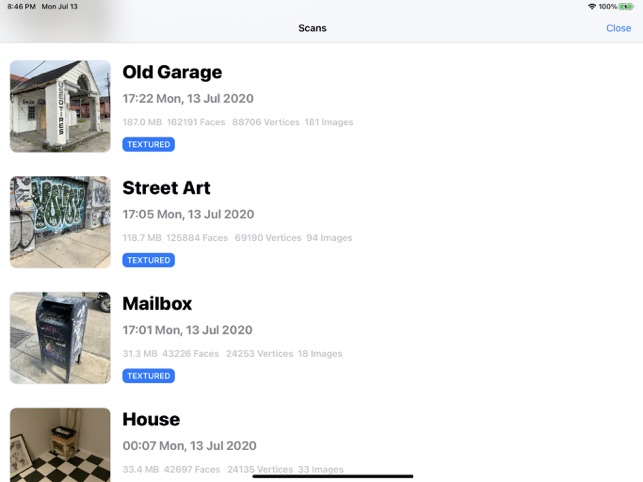Viewport: 643px width, 482px height.
Task: Tap the Close button
Action: [618, 28]
